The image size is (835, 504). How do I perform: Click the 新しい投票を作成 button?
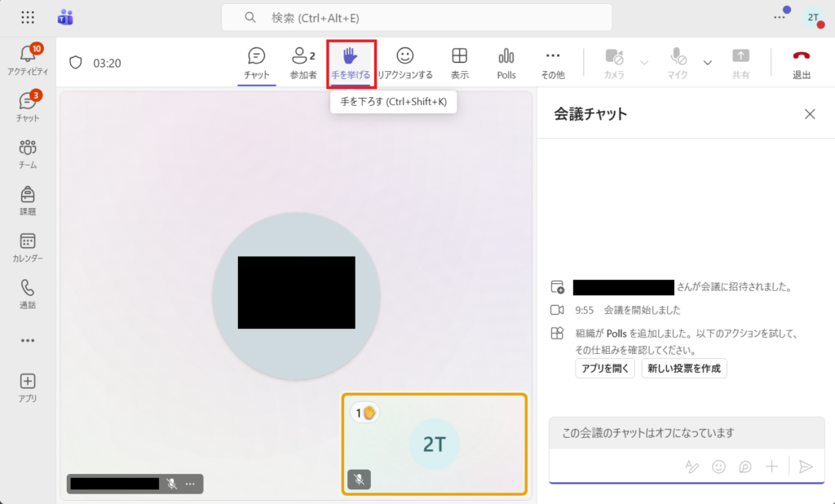(x=683, y=368)
